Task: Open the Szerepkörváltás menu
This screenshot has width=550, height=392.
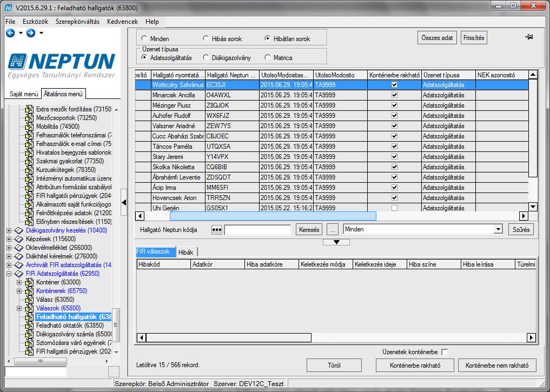Action: (77, 22)
